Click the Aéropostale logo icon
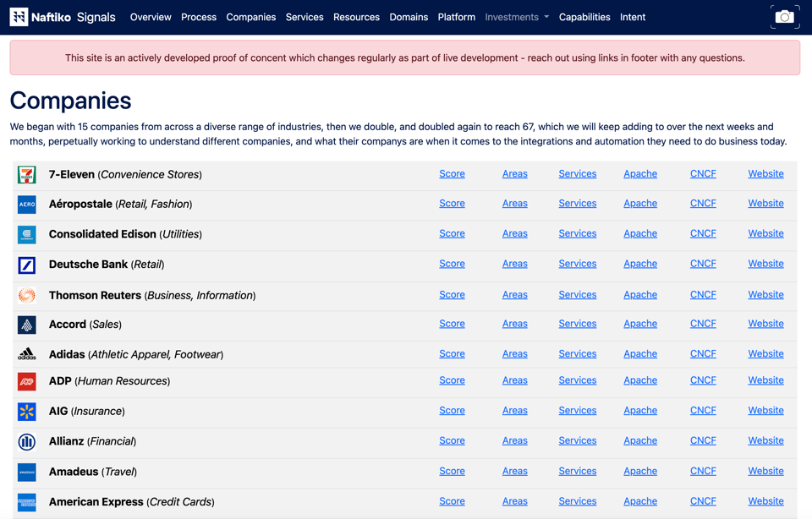The height and width of the screenshot is (519, 812). pos(27,205)
